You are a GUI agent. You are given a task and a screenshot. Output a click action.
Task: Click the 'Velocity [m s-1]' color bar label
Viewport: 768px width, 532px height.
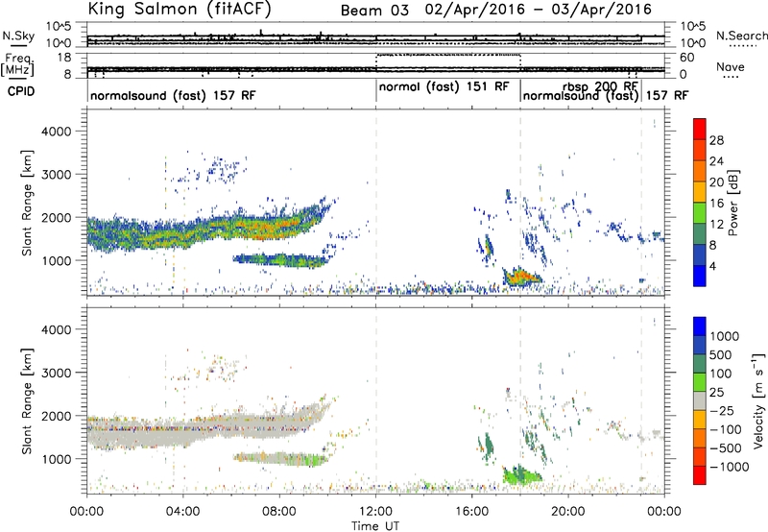coord(758,400)
